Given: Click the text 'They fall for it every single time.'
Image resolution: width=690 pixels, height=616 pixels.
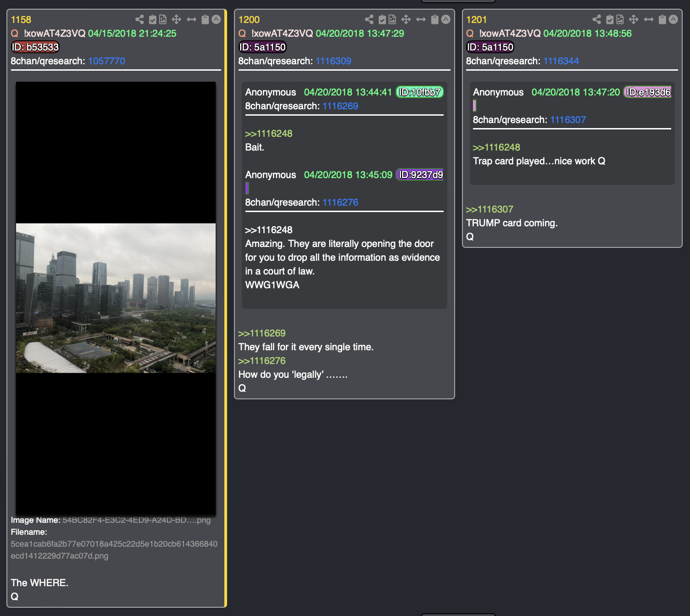Looking at the screenshot, I should [306, 347].
